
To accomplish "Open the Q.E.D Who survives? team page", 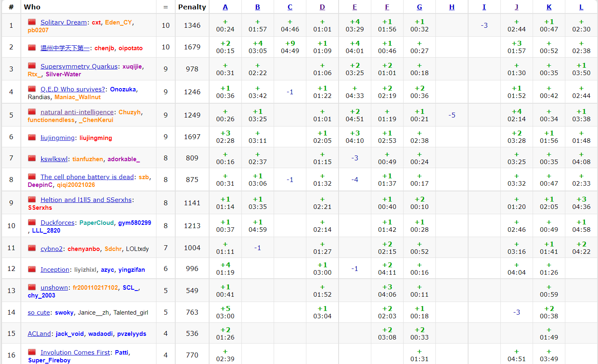I will click(x=73, y=89).
